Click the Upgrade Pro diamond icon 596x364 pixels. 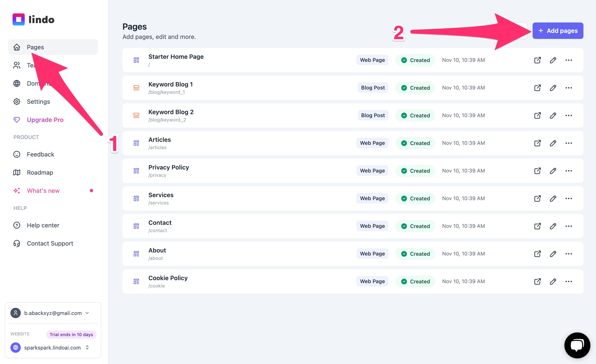(17, 120)
